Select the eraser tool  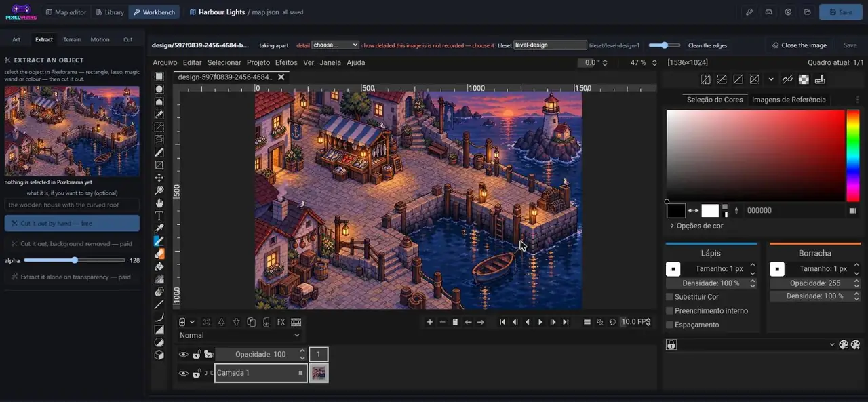click(159, 254)
